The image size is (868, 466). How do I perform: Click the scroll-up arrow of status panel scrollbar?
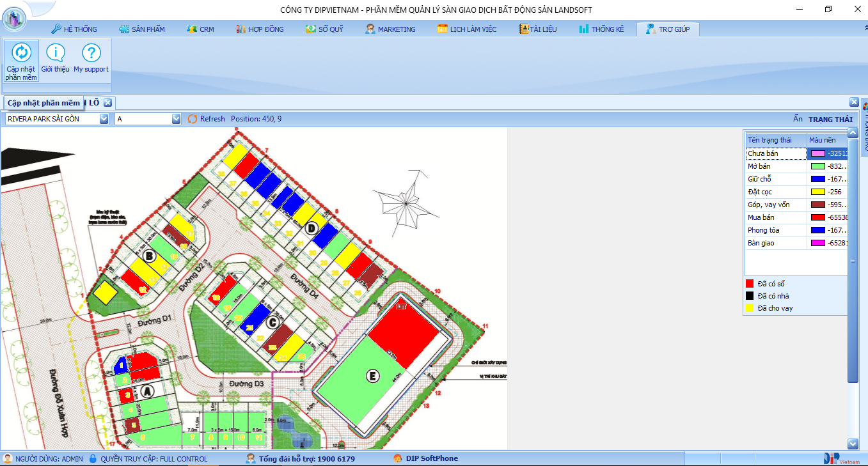(x=853, y=132)
